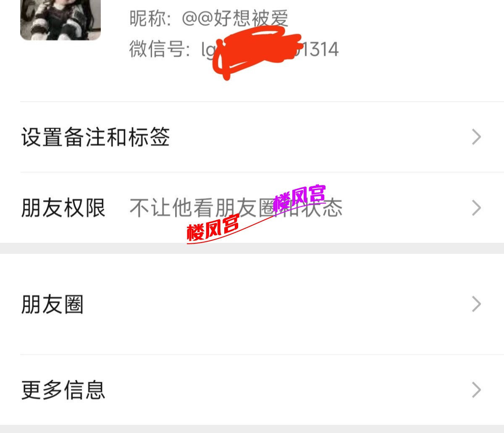Click the gray separator band above 朋友圈
Viewport: 504px width, 433px height.
pos(252,248)
